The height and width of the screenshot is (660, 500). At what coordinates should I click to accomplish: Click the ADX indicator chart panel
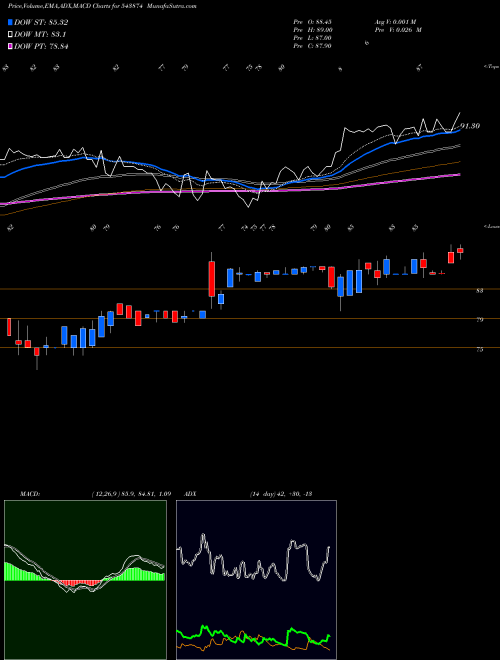pyautogui.click(x=256, y=580)
